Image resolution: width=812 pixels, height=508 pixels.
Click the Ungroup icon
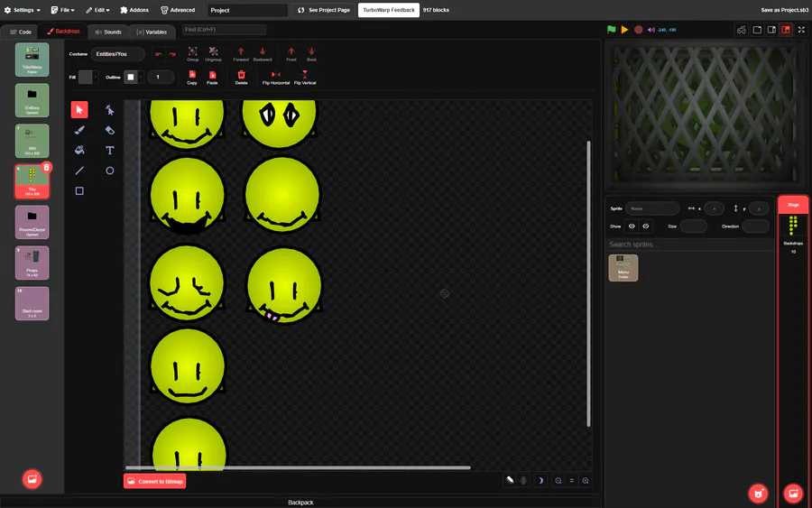point(213,54)
